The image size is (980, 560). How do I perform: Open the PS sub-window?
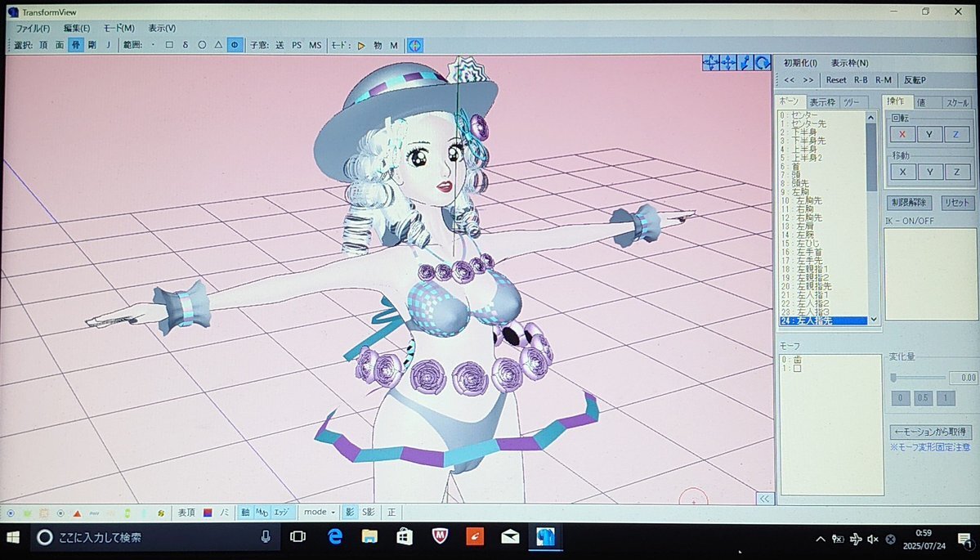pyautogui.click(x=296, y=45)
